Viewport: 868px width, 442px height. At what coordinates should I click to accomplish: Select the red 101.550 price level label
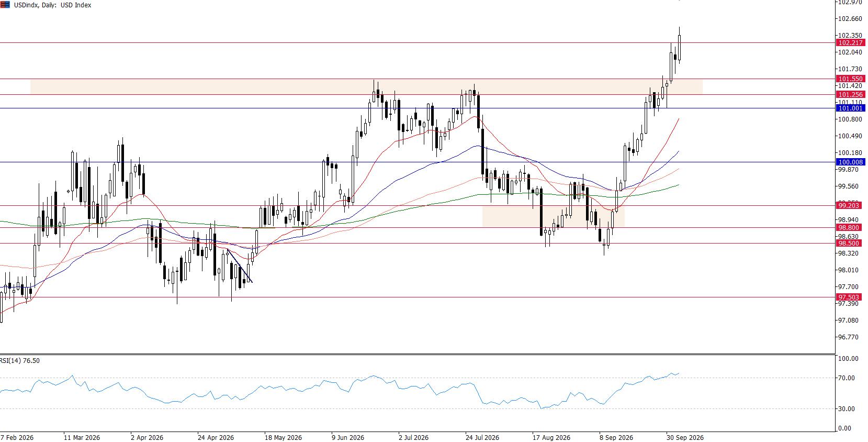tap(850, 79)
